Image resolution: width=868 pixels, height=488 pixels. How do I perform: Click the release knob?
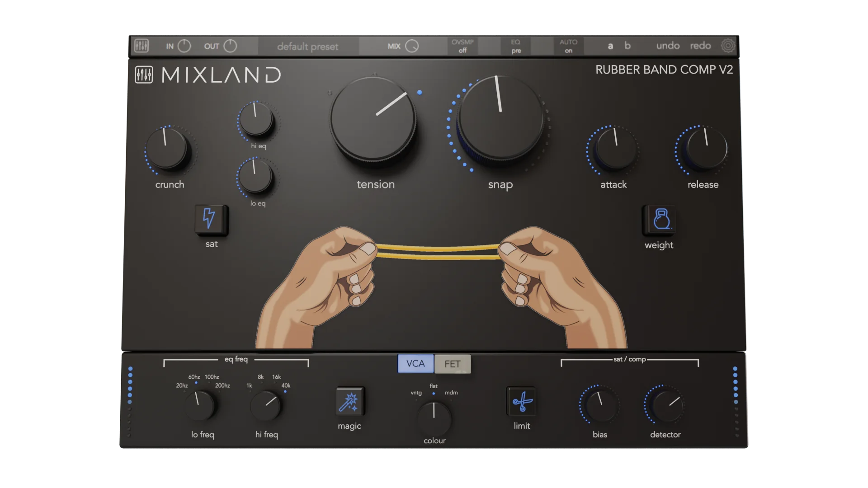pyautogui.click(x=706, y=149)
